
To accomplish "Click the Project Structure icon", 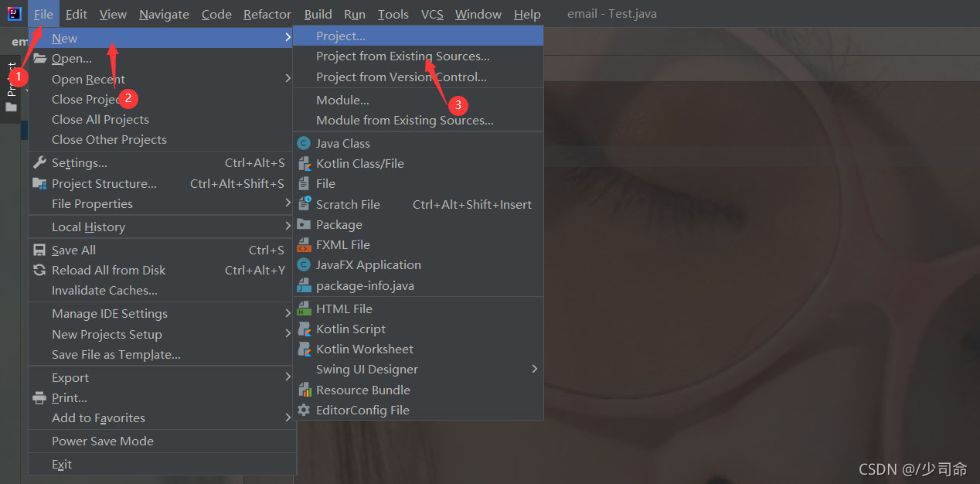I will [x=39, y=183].
